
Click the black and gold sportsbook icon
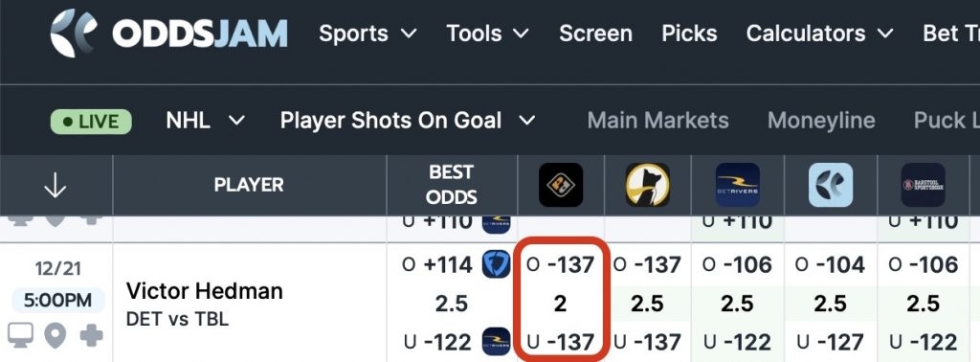(x=561, y=185)
